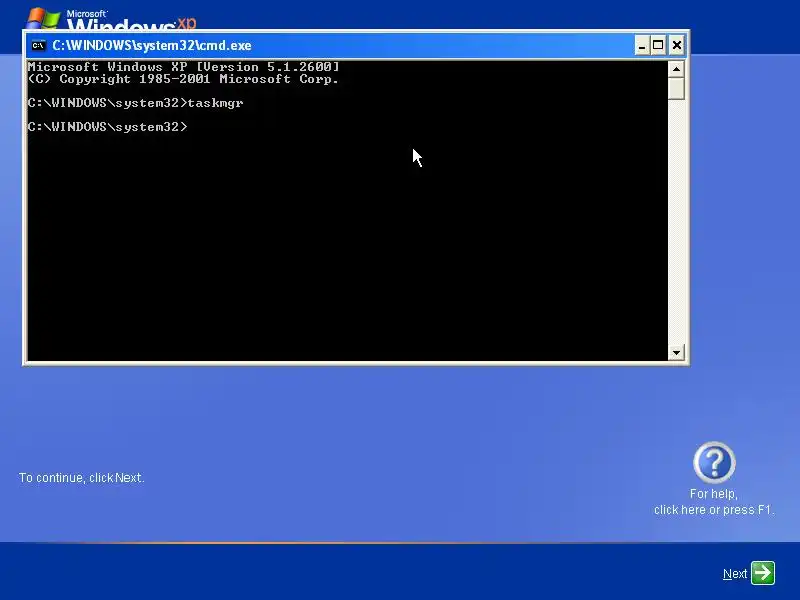Click the cmd.exe title bar text
Viewport: 800px width, 600px height.
(x=152, y=45)
